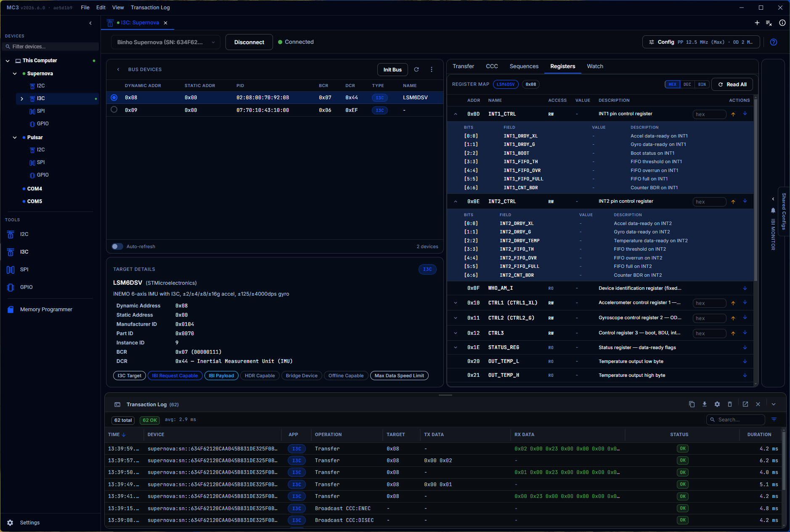Image resolution: width=790 pixels, height=532 pixels.
Task: Open the IBI monitor bell icon
Action: tap(773, 210)
